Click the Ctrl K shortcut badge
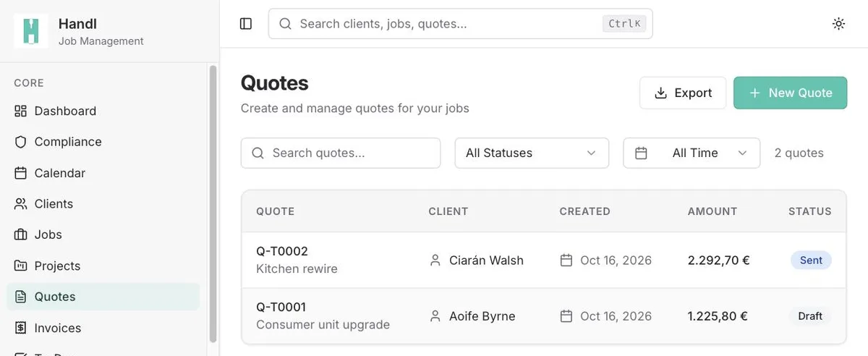This screenshot has width=868, height=356. pos(624,24)
